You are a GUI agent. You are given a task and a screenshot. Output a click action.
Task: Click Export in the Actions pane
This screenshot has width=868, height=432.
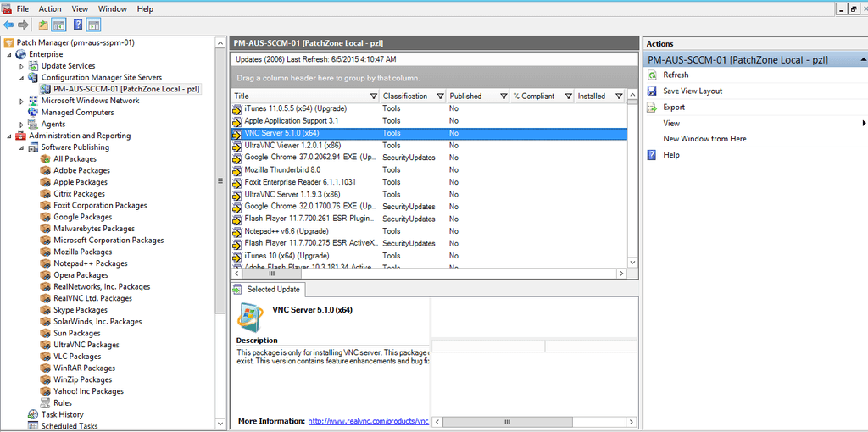674,108
